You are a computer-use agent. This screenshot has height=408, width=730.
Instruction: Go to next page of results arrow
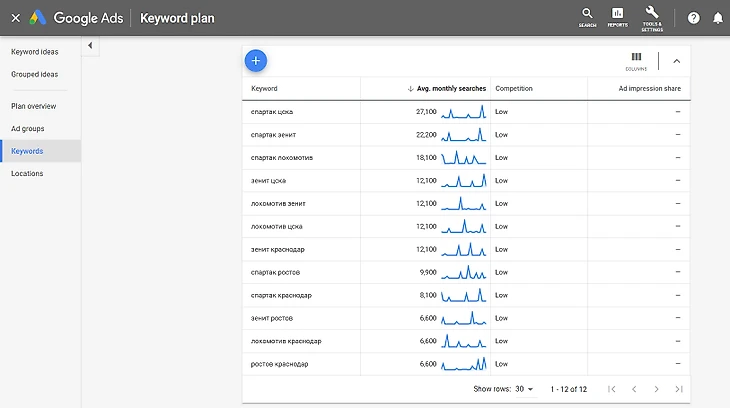click(x=656, y=389)
